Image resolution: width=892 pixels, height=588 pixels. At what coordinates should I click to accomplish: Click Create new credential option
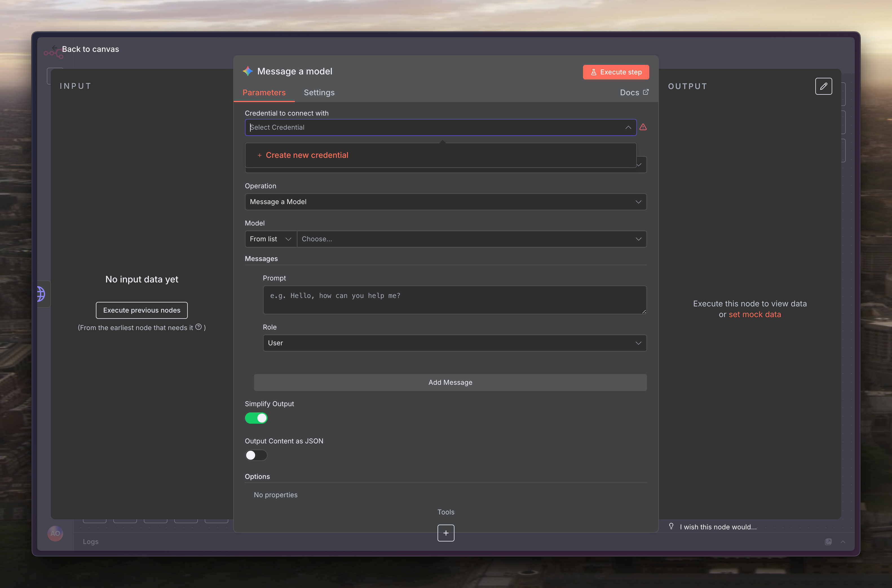point(307,155)
